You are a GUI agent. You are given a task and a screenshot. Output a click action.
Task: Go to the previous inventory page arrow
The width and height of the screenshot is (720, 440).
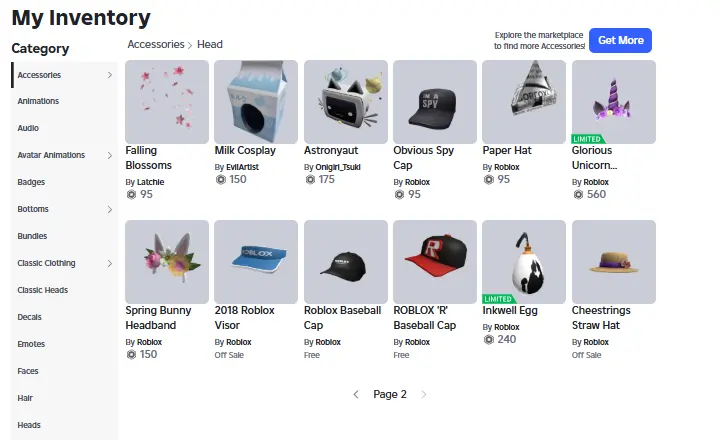[356, 394]
